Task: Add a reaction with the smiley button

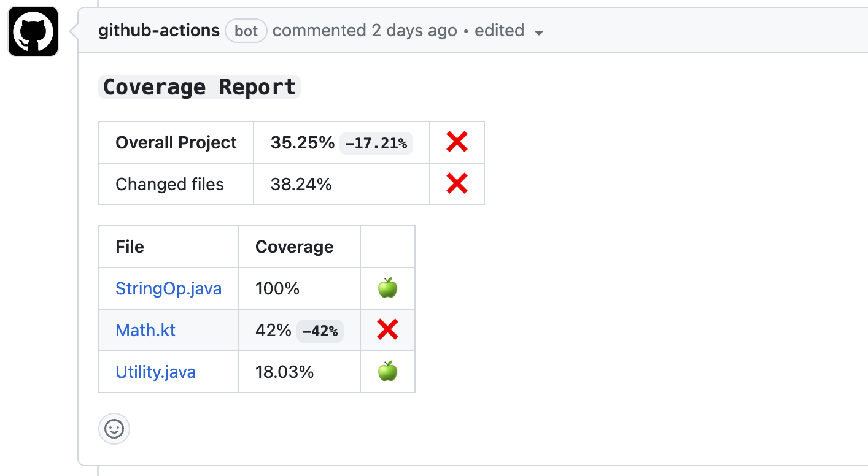Action: click(x=114, y=429)
